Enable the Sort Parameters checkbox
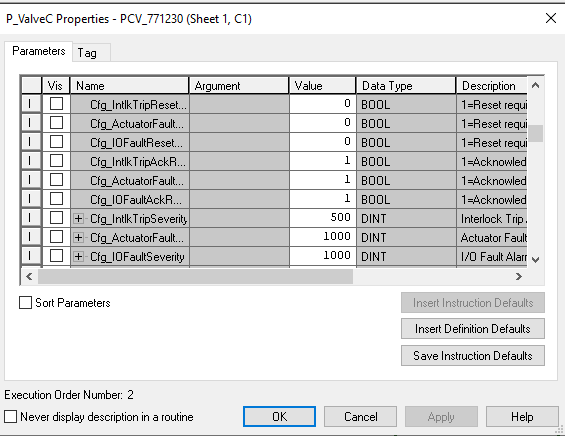 tap(25, 303)
